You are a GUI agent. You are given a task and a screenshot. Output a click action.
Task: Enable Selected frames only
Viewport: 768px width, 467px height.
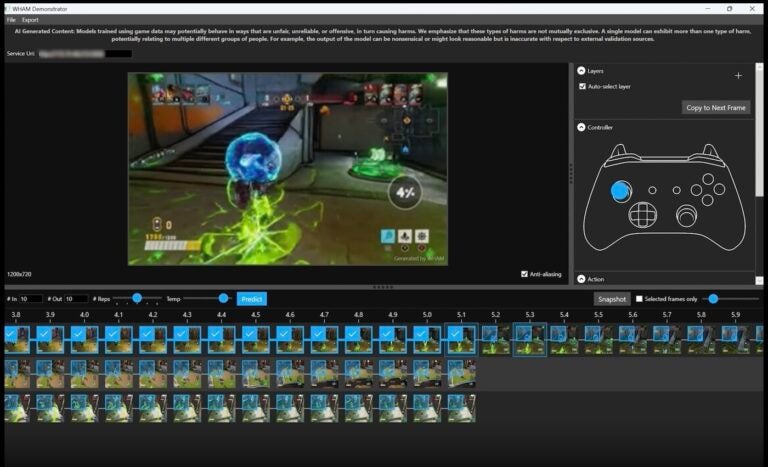pyautogui.click(x=639, y=298)
